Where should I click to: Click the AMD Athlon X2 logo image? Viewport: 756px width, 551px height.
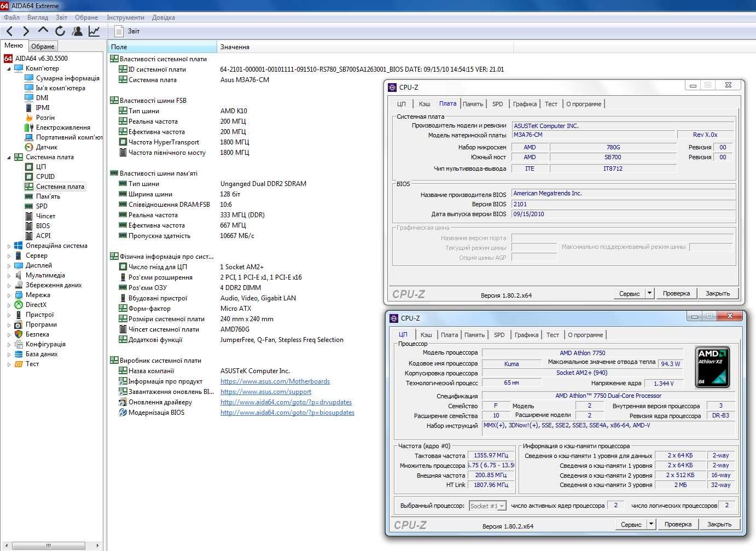click(712, 367)
